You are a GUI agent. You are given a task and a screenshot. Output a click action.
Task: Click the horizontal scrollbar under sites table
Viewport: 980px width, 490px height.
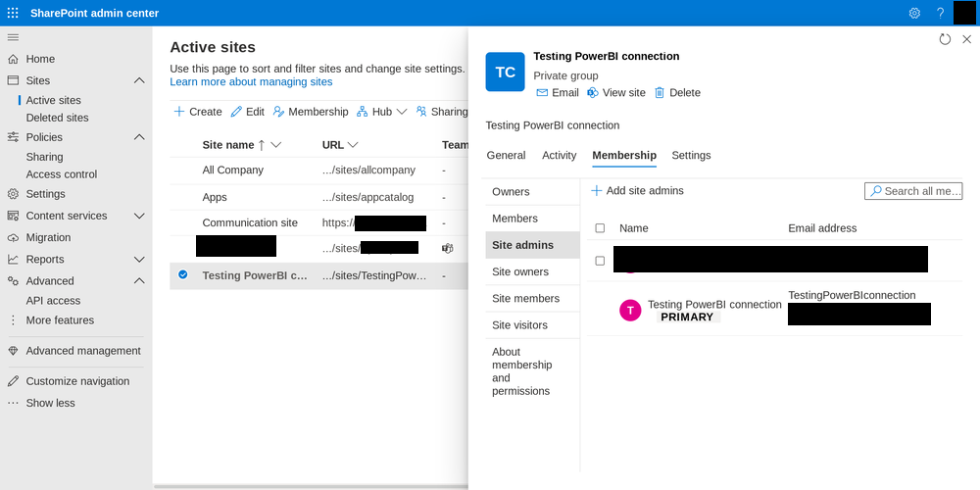311,486
